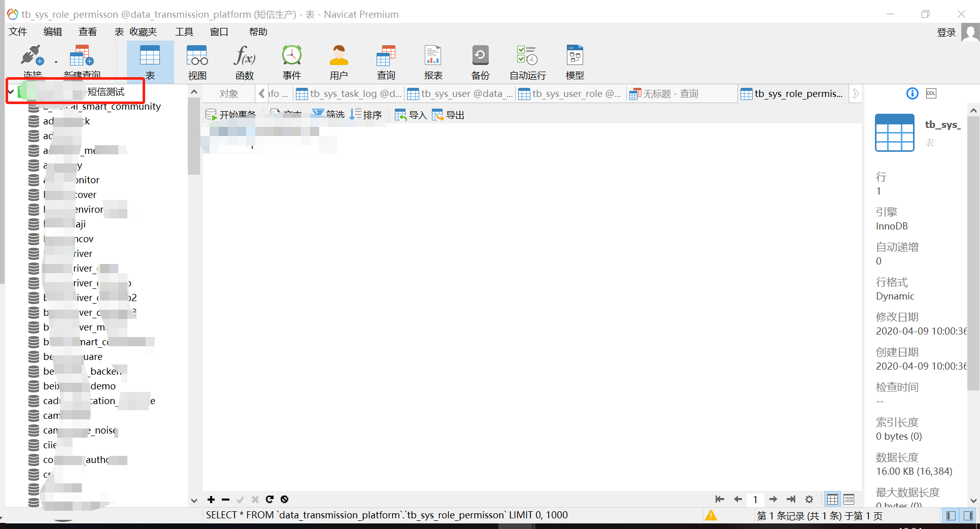This screenshot has height=529, width=980.
Task: Click the Connection (连接) plug icon
Action: 31,56
